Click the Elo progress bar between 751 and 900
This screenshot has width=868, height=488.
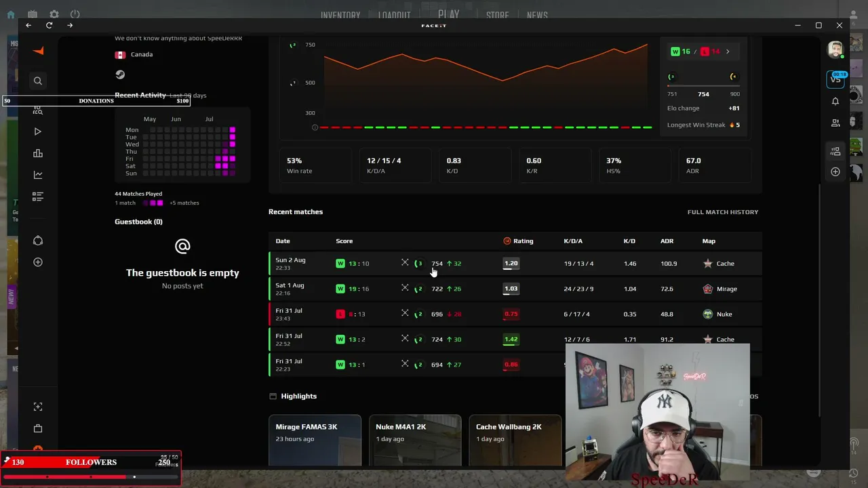point(703,85)
